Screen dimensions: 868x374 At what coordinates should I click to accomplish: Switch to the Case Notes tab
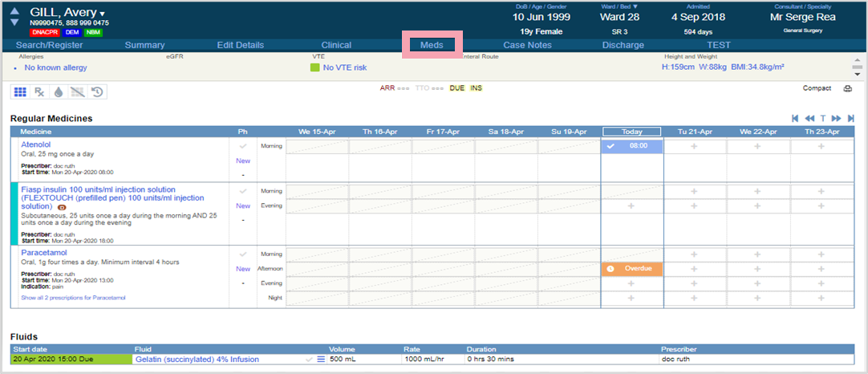(x=527, y=45)
